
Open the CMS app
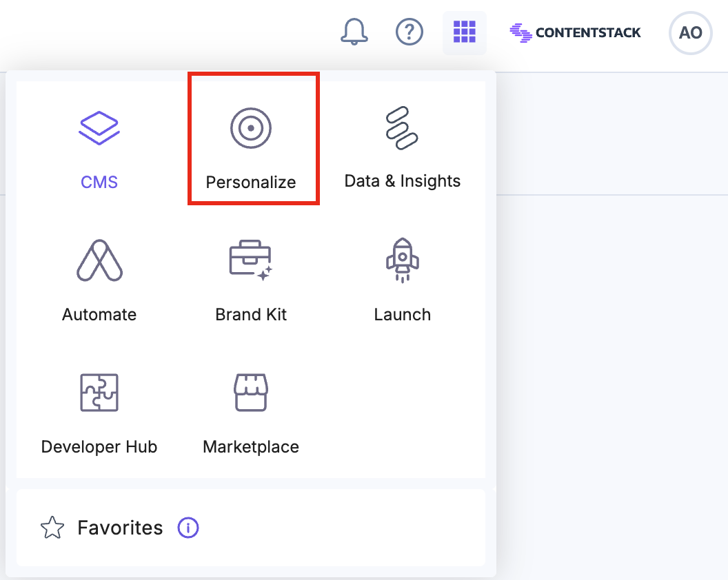tap(99, 150)
